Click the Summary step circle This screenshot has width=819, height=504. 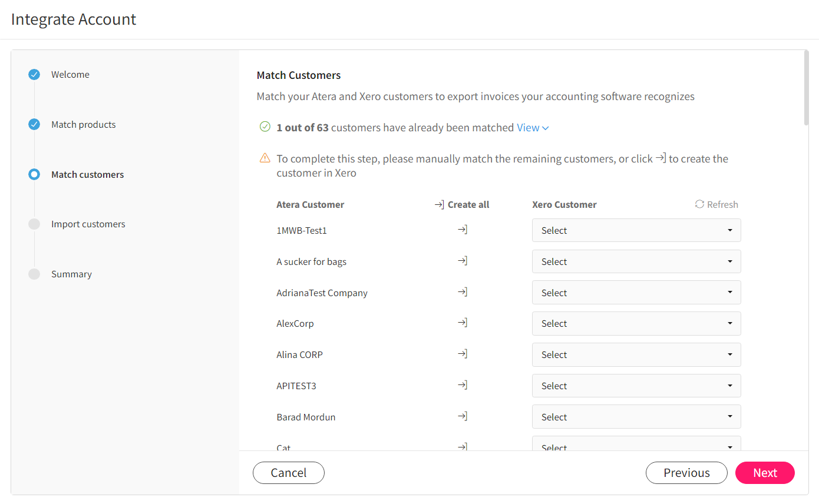[x=34, y=274]
